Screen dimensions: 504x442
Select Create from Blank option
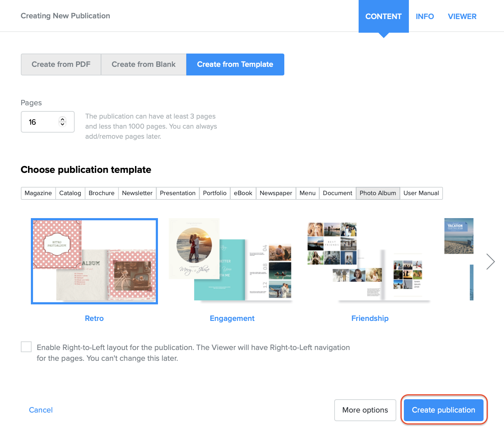144,64
